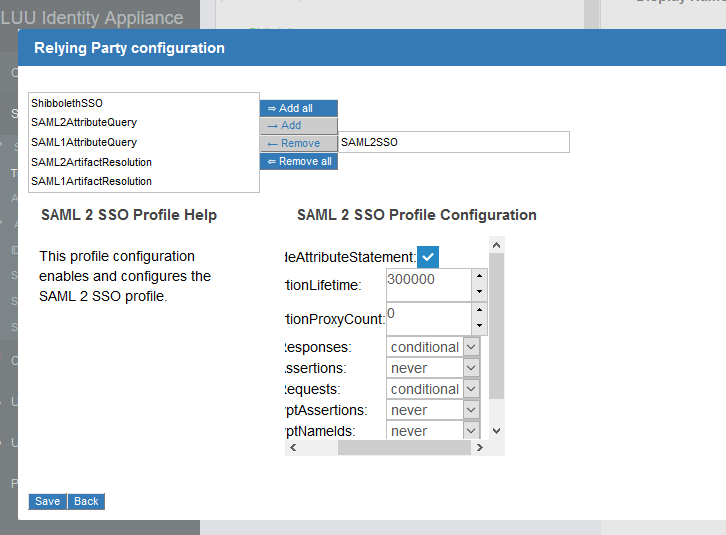Decrease the ProxyCount value using down arrow
726x535 pixels.
pyautogui.click(x=479, y=327)
